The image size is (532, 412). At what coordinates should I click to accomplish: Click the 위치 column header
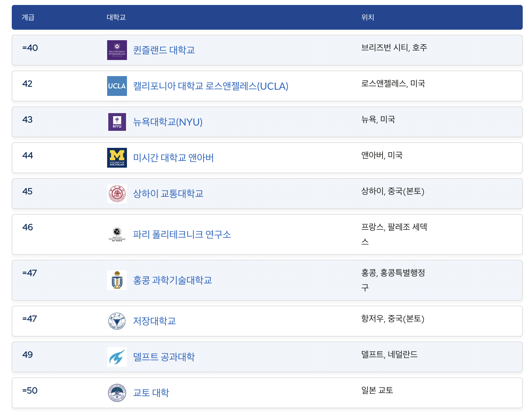point(368,17)
